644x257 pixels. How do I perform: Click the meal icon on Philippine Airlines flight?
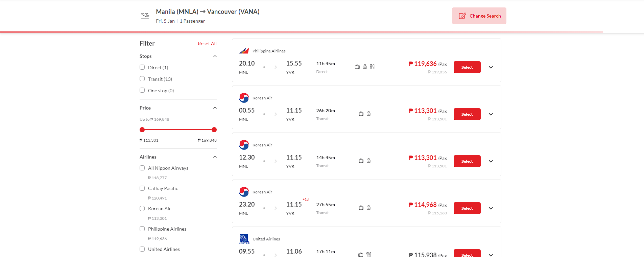point(372,67)
